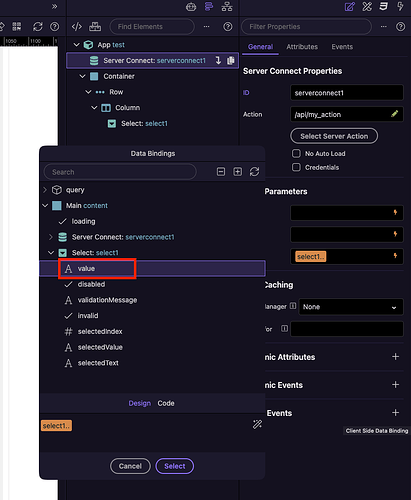Cancel the Data Bindings dialog
Image resolution: width=411 pixels, height=500 pixels.
coord(130,466)
